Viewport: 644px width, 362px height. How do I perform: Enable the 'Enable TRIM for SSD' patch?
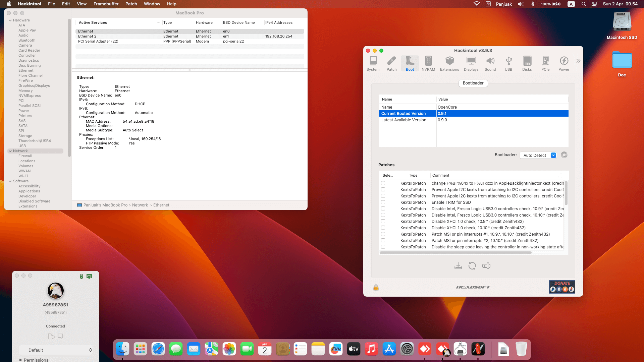coord(383,202)
